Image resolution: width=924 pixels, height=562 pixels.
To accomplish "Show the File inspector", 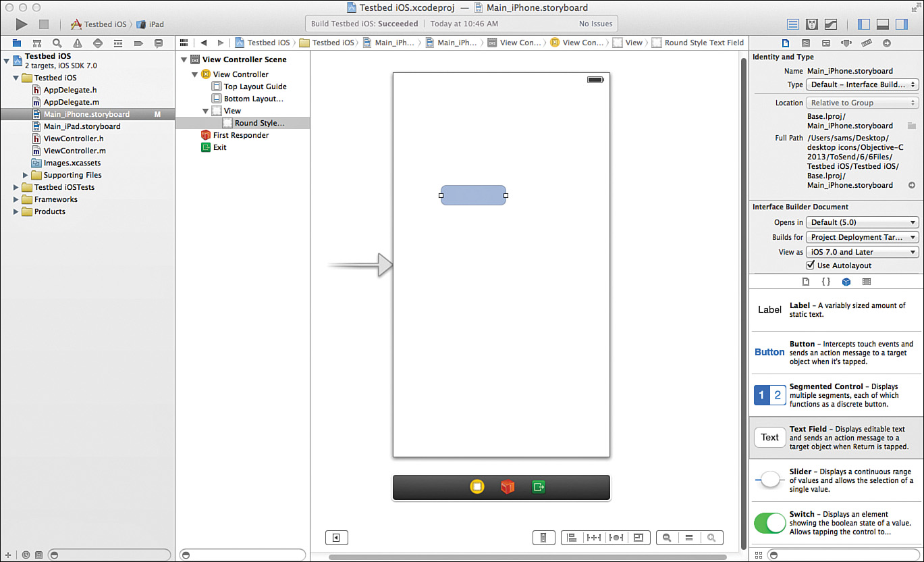I will click(786, 43).
